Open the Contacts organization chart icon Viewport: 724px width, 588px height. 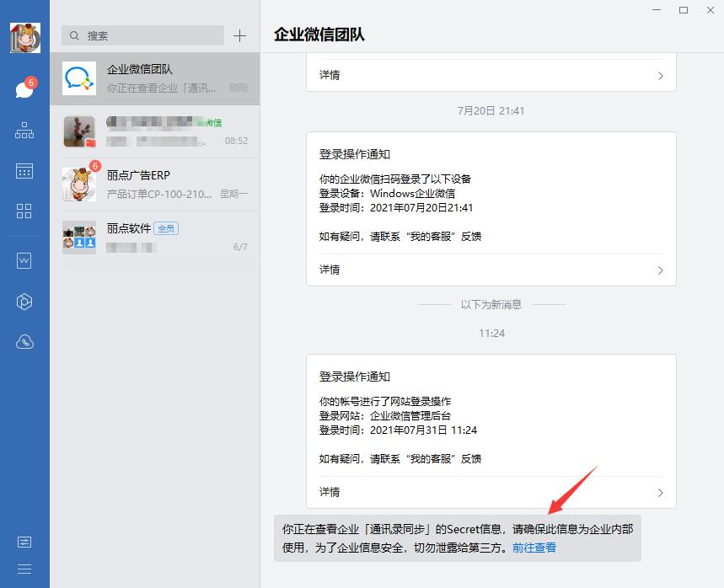(x=24, y=131)
